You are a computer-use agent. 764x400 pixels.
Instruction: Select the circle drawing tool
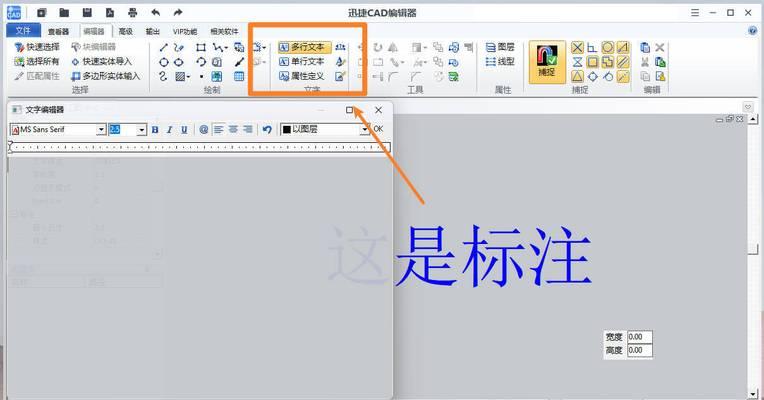[164, 62]
